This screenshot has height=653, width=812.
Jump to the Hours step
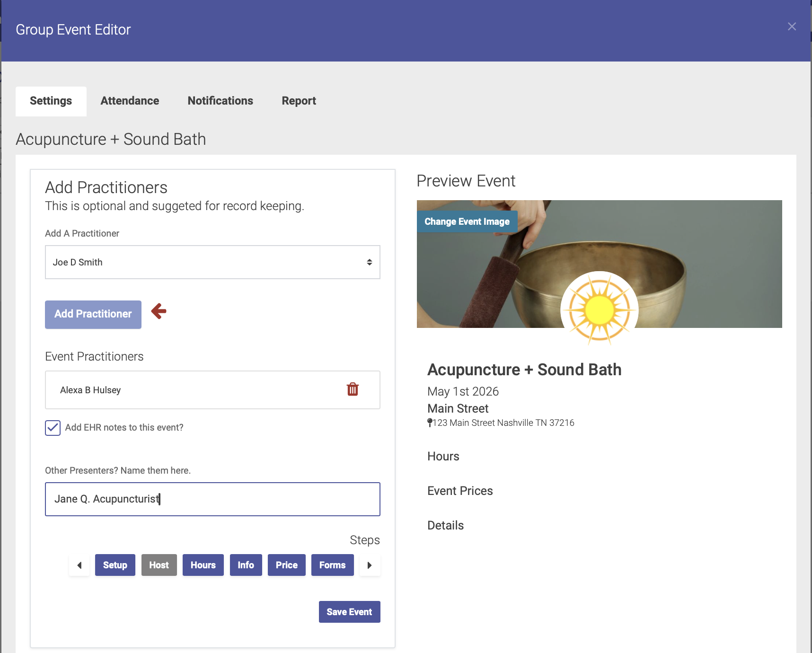(x=203, y=565)
